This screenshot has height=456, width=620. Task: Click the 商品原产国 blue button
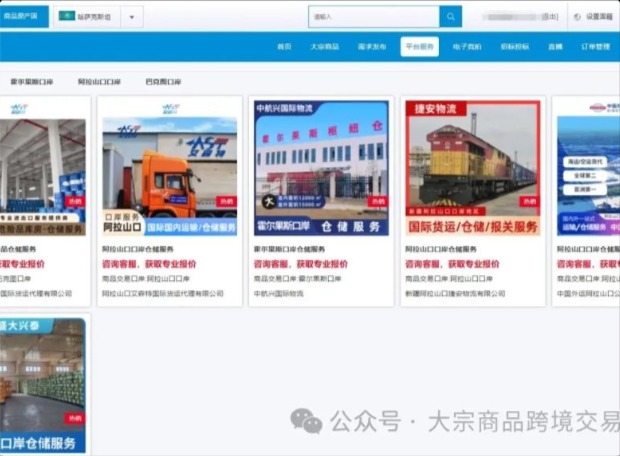click(24, 16)
